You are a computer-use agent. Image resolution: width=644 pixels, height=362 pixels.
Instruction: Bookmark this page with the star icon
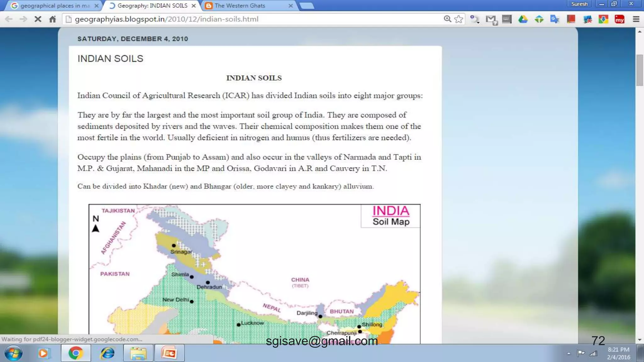point(459,19)
